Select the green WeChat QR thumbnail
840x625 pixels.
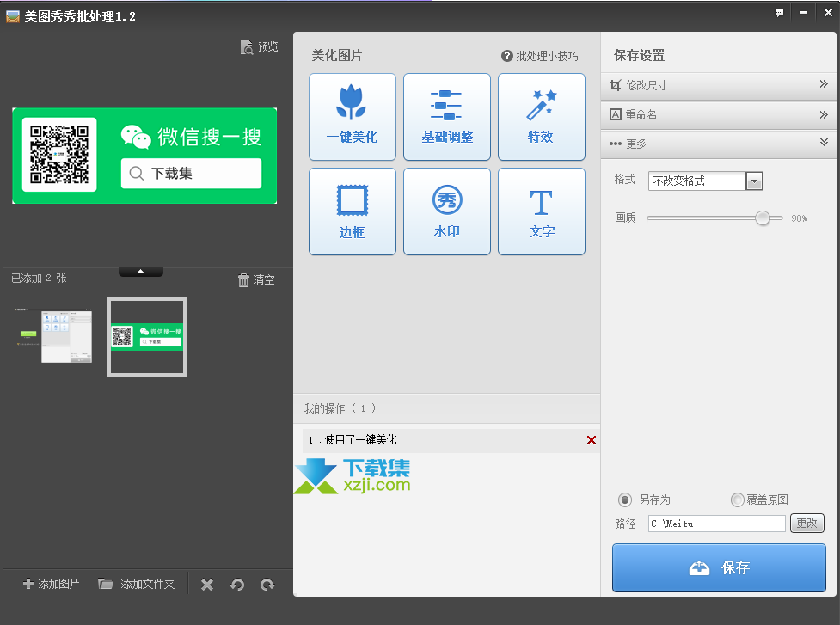(x=147, y=337)
